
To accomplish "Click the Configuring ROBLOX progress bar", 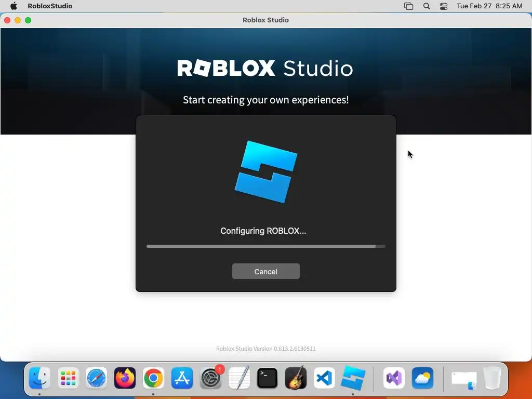I will click(x=265, y=246).
